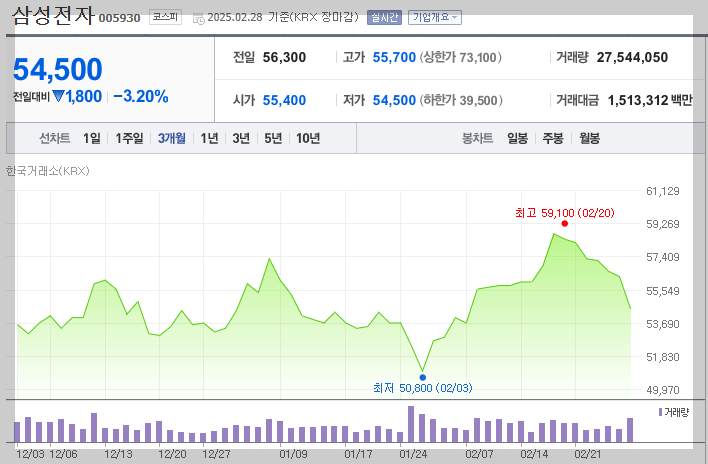Click the blue 최저 50,800 marker dot
Viewport: 708px width, 464px height.
click(x=423, y=377)
